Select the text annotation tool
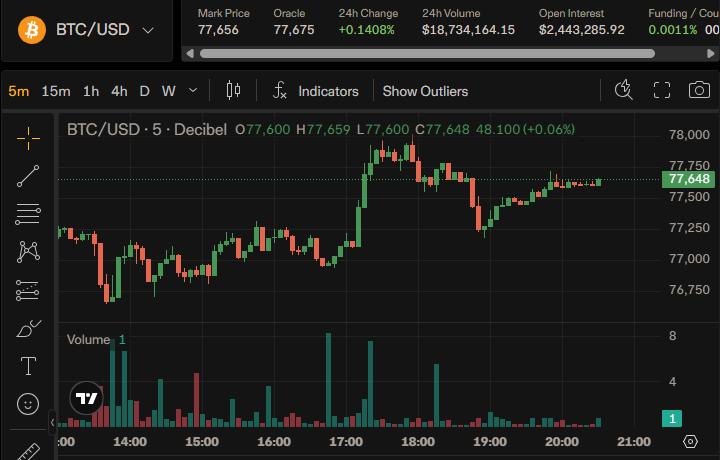The width and height of the screenshot is (720, 460). click(28, 366)
